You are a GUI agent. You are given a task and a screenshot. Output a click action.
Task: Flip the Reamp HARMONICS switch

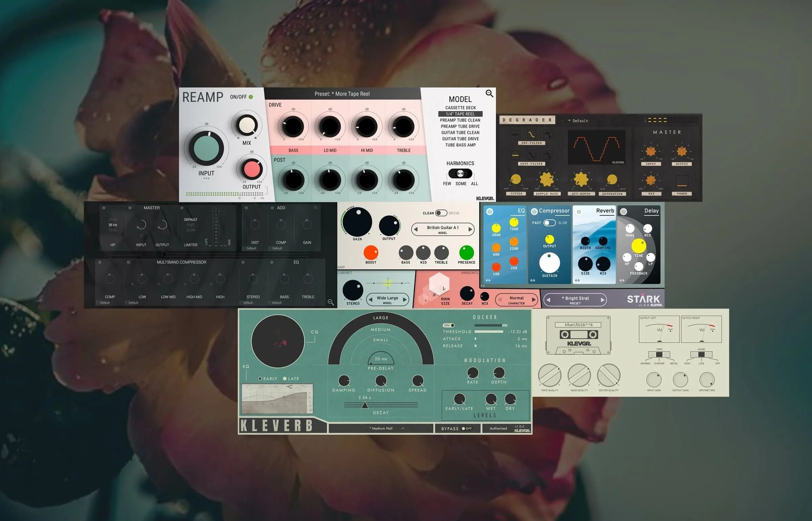point(460,174)
